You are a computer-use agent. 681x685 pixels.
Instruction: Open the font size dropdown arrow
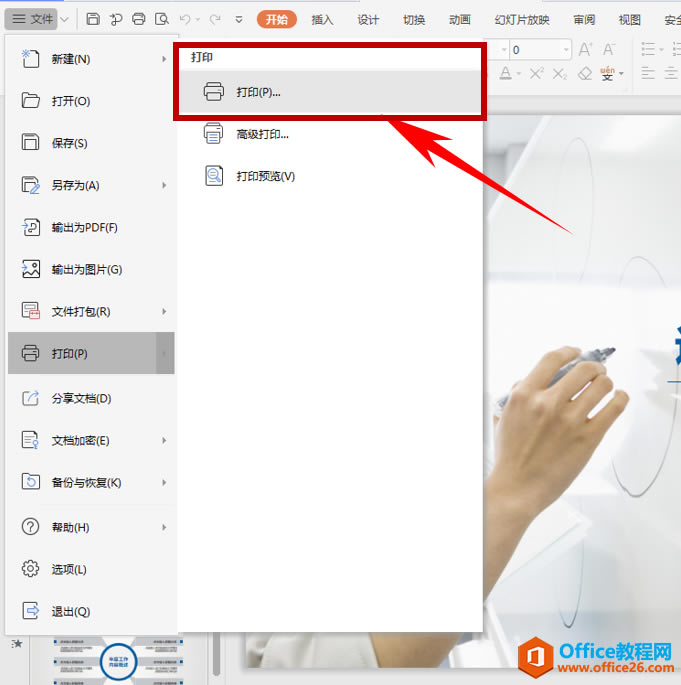point(566,49)
